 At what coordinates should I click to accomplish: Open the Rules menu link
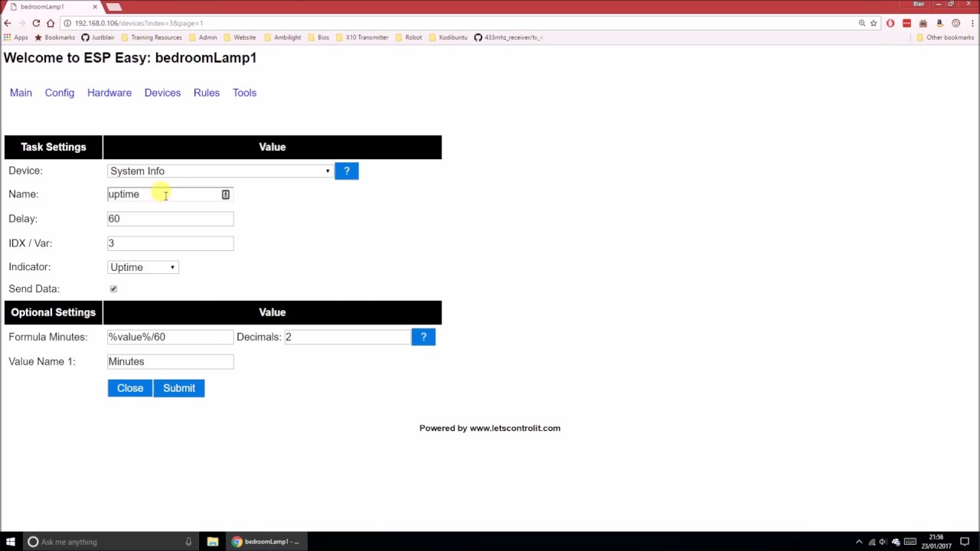point(207,93)
